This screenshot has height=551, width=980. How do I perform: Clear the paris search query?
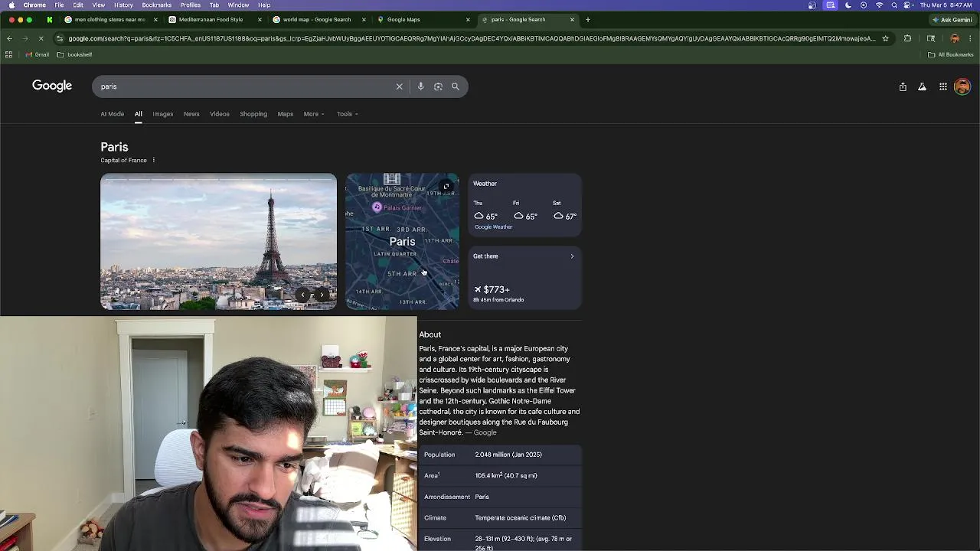(x=399, y=86)
